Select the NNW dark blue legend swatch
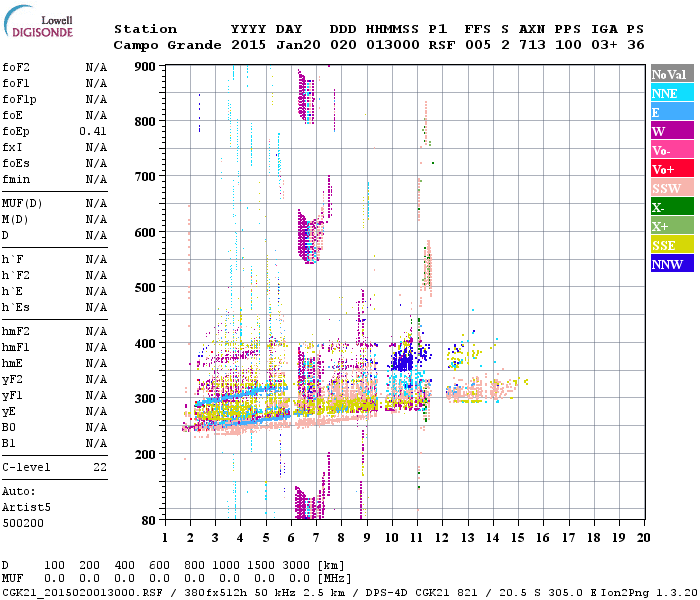Viewport: 700px width, 600px height. pos(672,264)
